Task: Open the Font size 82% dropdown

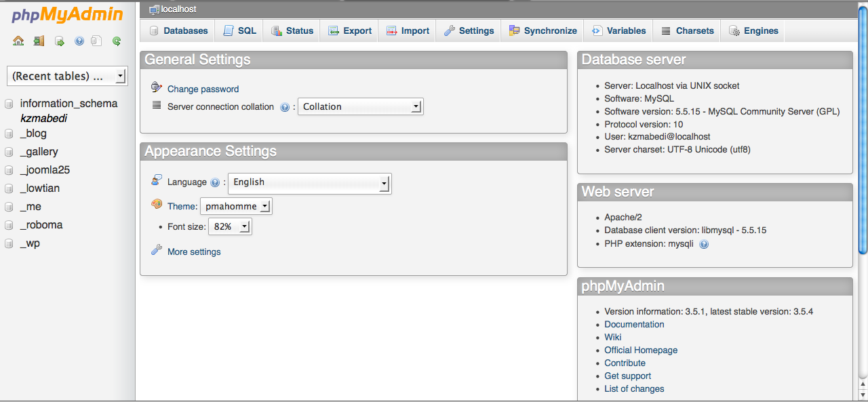Action: [230, 226]
